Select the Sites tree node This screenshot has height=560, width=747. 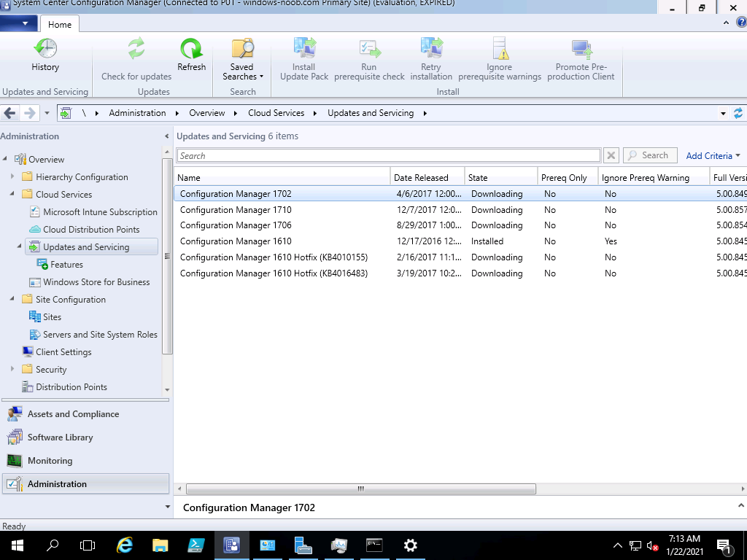point(45,316)
